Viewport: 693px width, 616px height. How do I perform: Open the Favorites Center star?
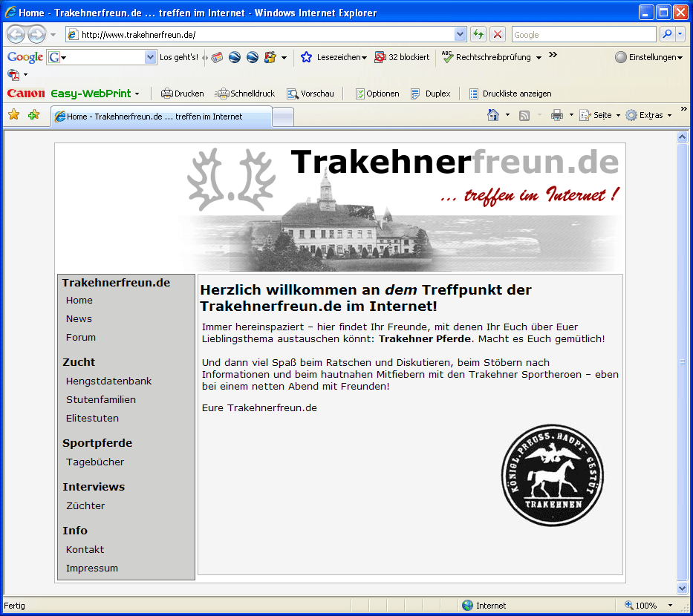tap(14, 115)
